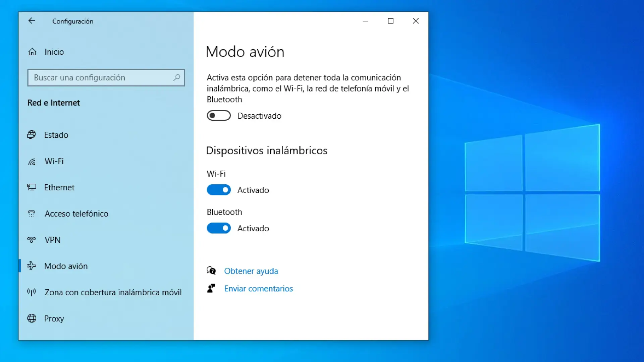Click the VPN icon in sidebar
The image size is (644, 362).
[32, 240]
